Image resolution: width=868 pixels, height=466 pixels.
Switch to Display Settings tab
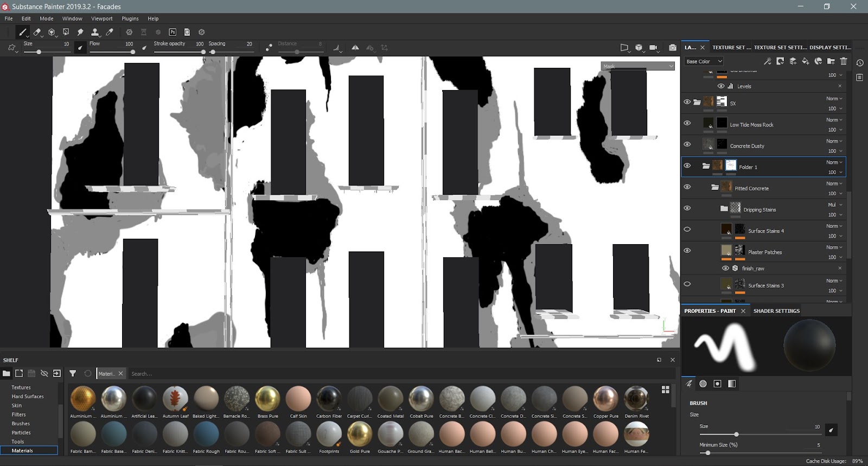(830, 47)
